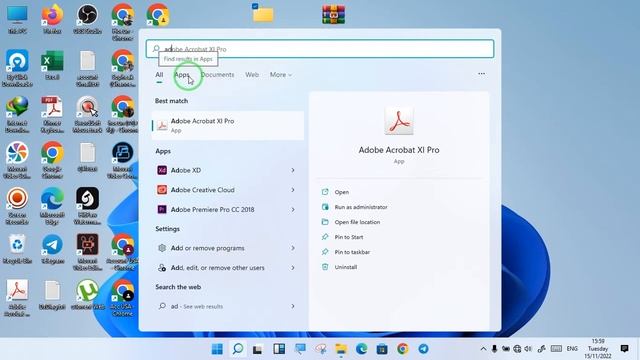Click the volume icon in system tray

[x=528, y=349]
